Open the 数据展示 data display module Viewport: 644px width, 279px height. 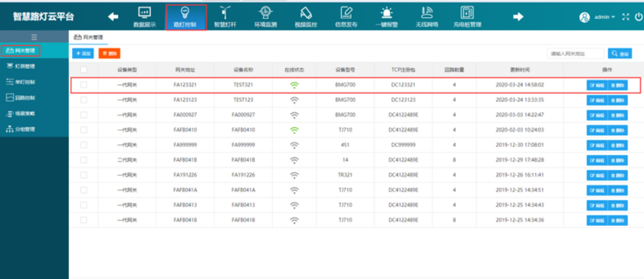tap(144, 16)
